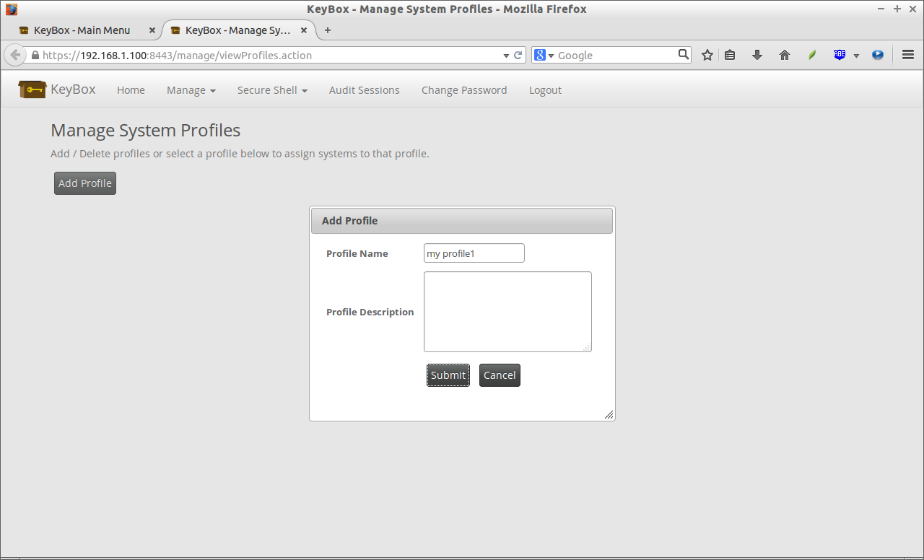Click the green leaf extension icon
924x560 pixels.
click(x=812, y=55)
